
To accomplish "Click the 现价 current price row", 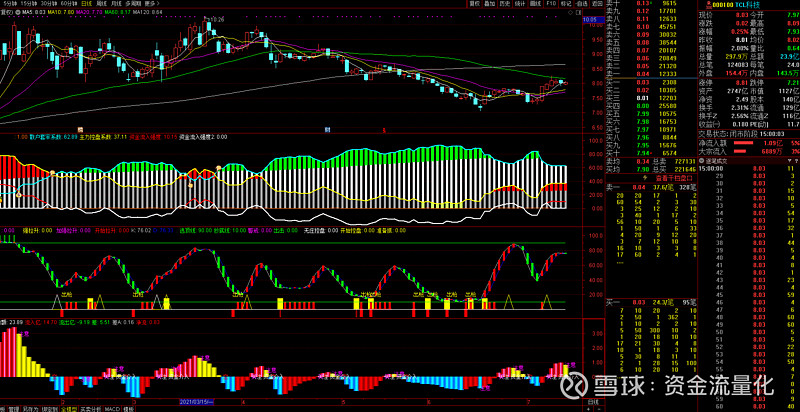I will (723, 15).
